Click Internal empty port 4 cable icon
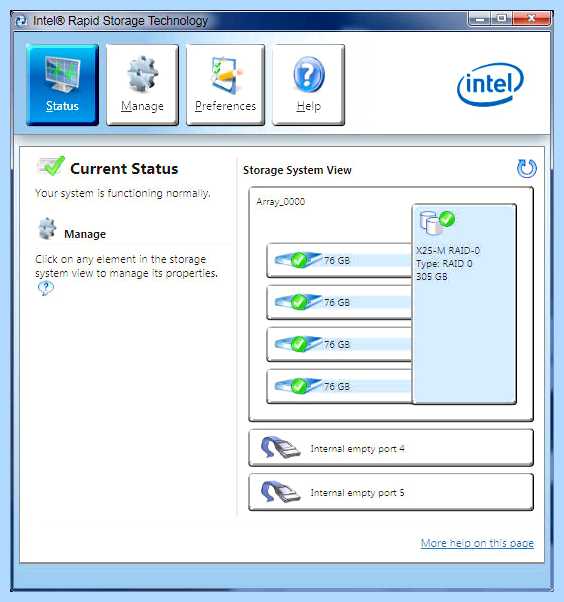 tap(280, 447)
